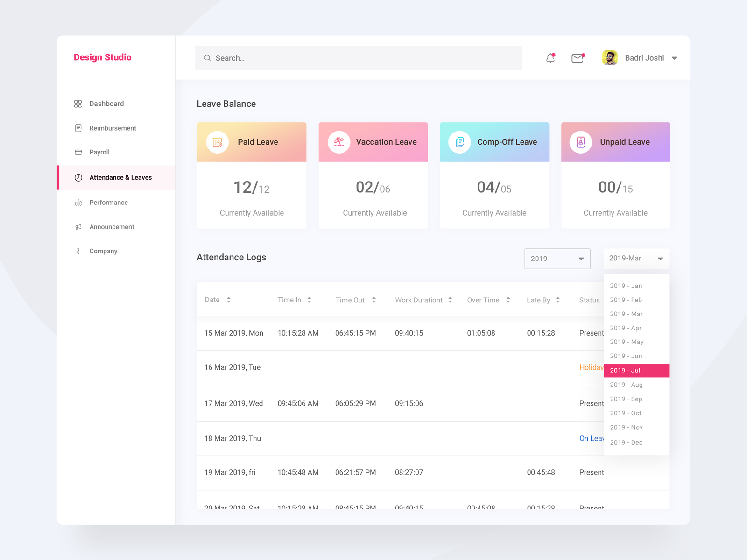Open the 2019 year dropdown
The width and height of the screenshot is (747, 560).
pyautogui.click(x=557, y=259)
